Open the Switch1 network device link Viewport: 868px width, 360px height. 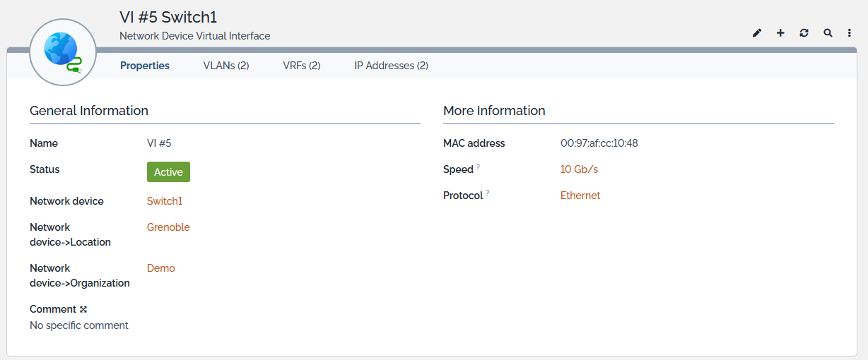coord(165,201)
